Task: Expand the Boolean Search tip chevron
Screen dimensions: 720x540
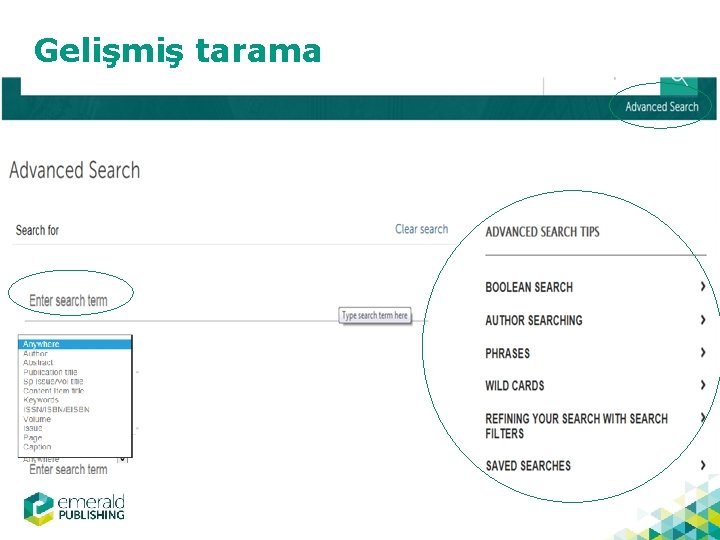Action: tap(703, 287)
